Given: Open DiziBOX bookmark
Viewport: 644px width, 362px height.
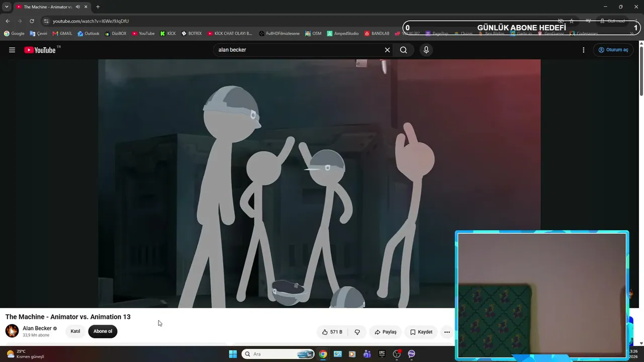Looking at the screenshot, I should coord(116,34).
